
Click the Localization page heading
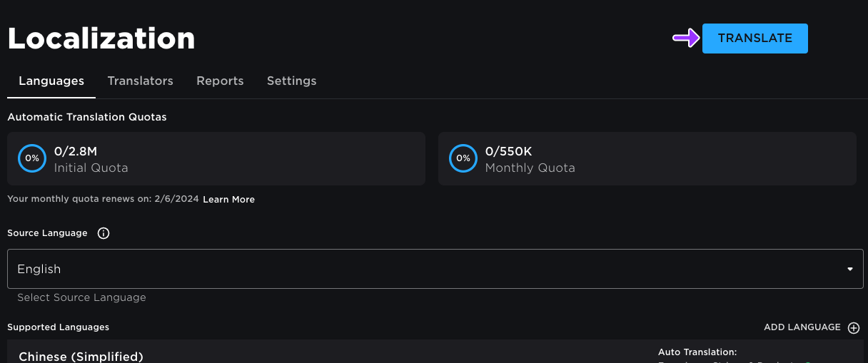101,39
